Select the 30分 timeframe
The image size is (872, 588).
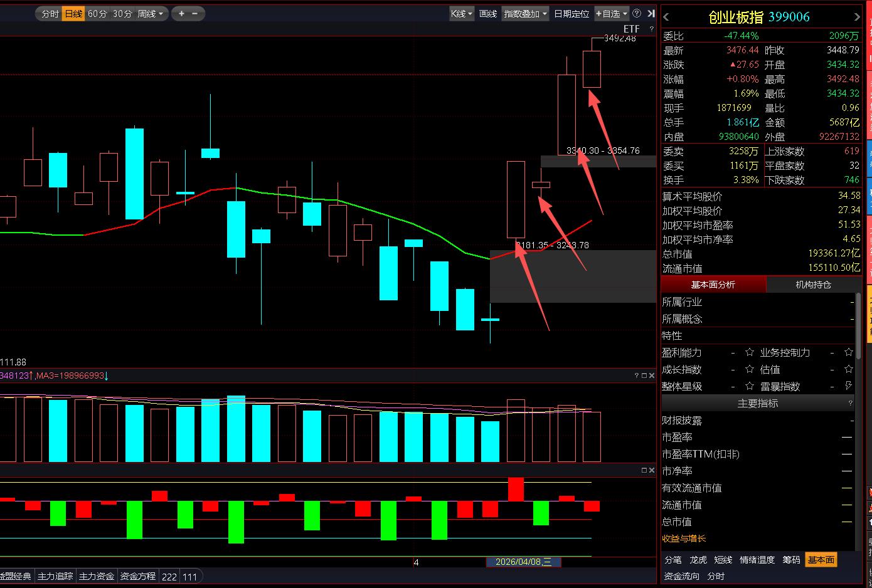[x=122, y=13]
